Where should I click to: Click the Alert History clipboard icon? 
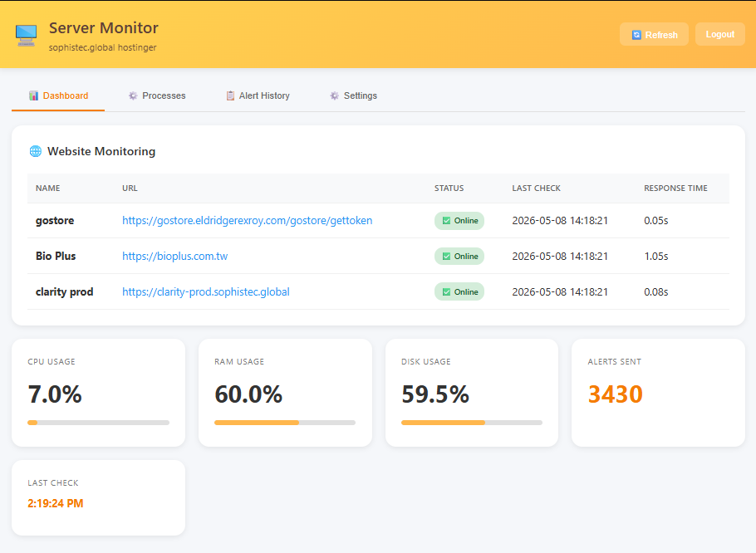tap(230, 95)
